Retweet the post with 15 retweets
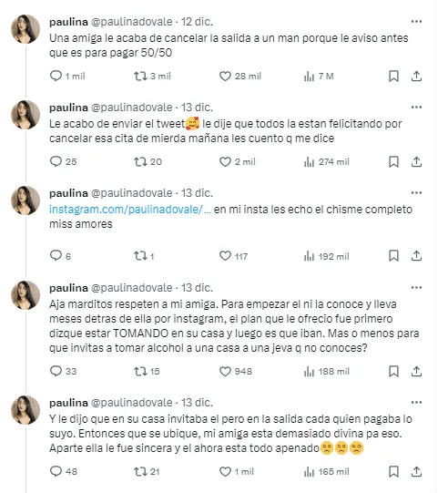Image resolution: width=448 pixels, height=493 pixels. (140, 371)
